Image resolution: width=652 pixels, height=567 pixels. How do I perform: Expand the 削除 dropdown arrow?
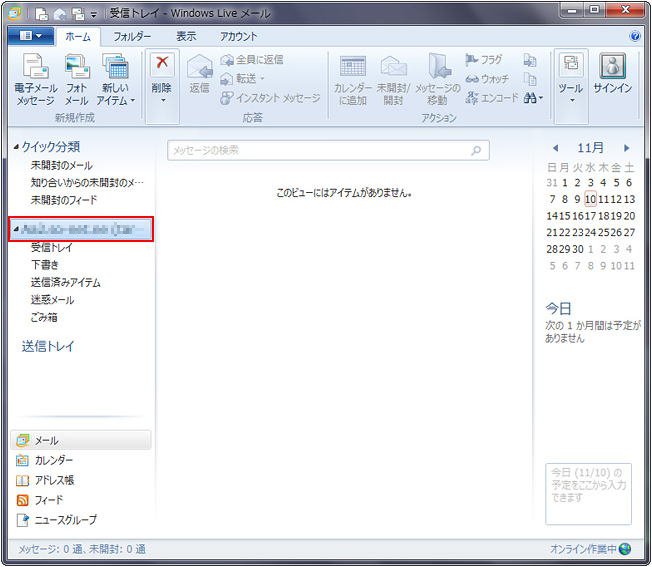(163, 101)
